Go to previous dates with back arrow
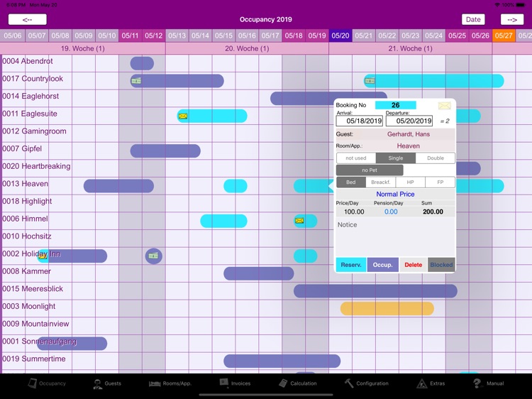The width and height of the screenshot is (532, 399). point(27,19)
